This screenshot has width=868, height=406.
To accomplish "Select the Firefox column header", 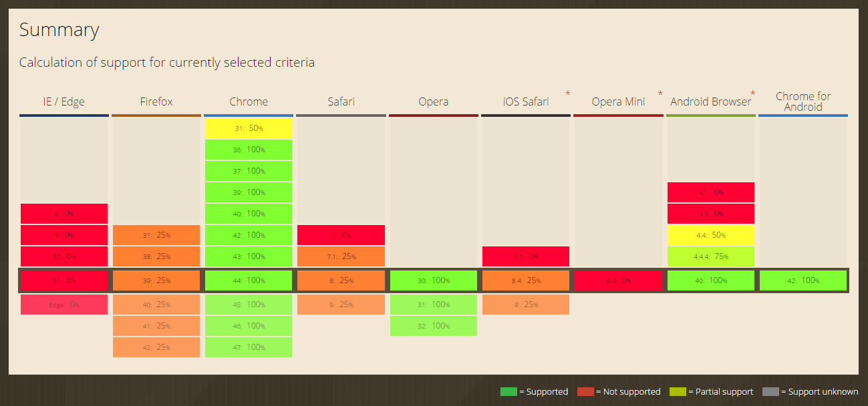I will coord(156,101).
